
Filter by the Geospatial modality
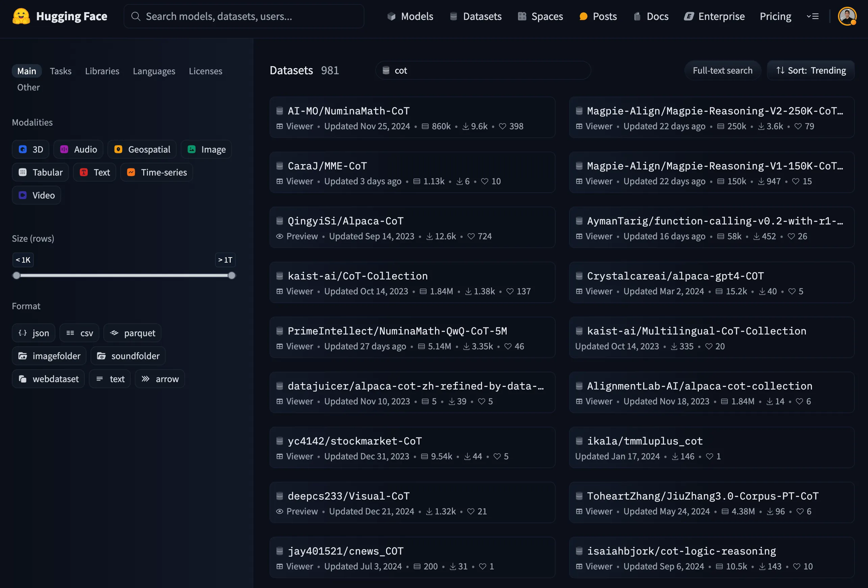(x=142, y=149)
